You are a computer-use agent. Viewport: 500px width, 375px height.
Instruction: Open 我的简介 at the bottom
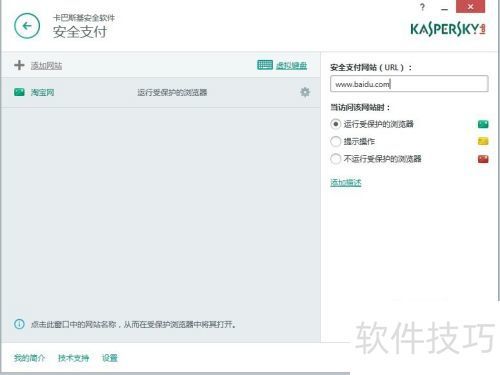click(29, 358)
